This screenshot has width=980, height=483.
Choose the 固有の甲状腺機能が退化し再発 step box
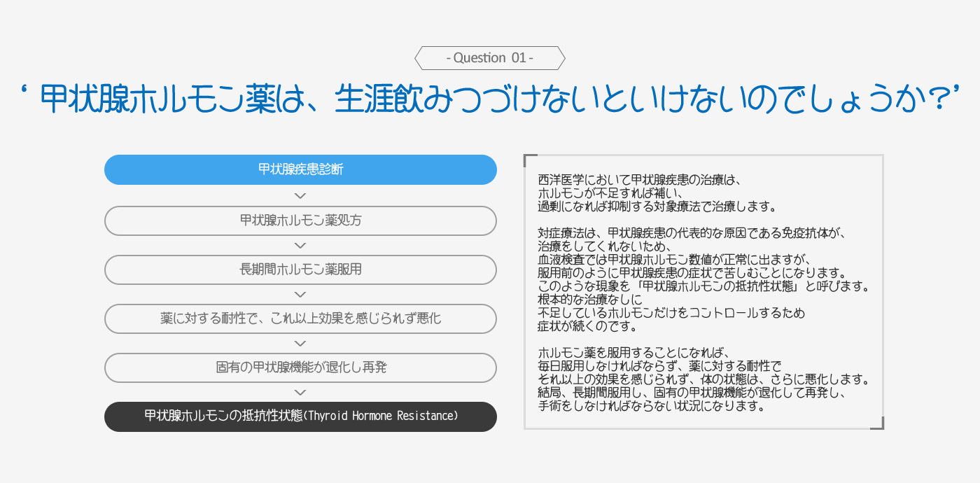(x=300, y=367)
